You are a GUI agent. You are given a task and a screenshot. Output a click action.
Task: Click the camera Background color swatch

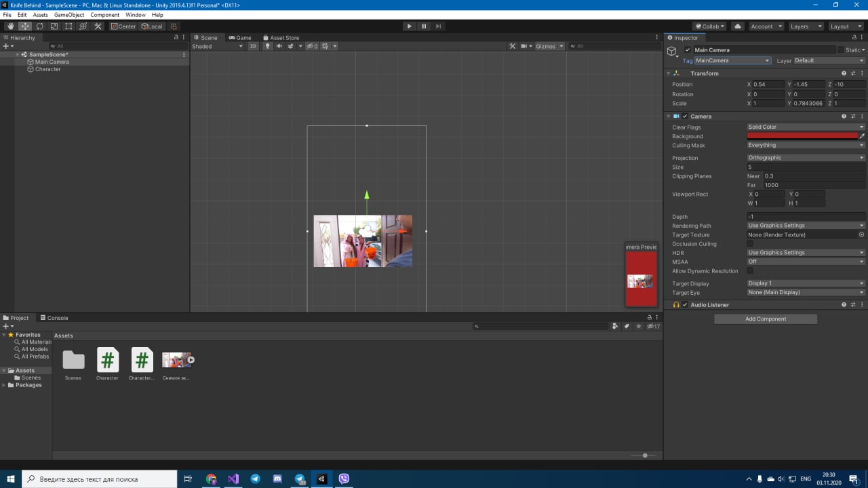(x=802, y=136)
